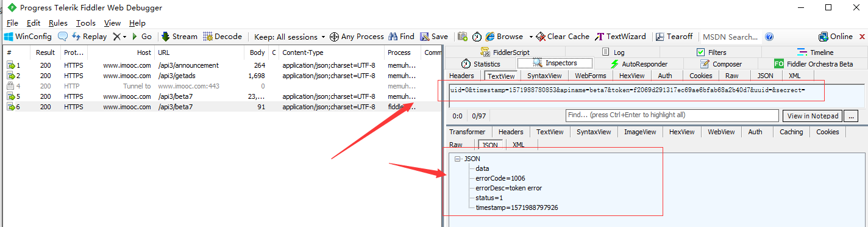Image resolution: width=868 pixels, height=227 pixels.
Task: Click the Tearoff button
Action: coord(674,37)
